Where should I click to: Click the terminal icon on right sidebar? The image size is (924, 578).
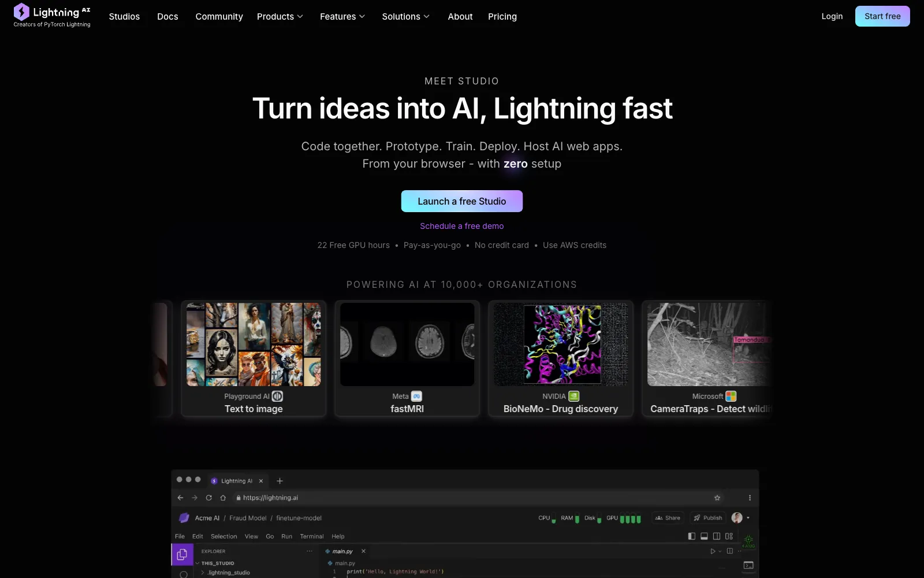click(748, 565)
